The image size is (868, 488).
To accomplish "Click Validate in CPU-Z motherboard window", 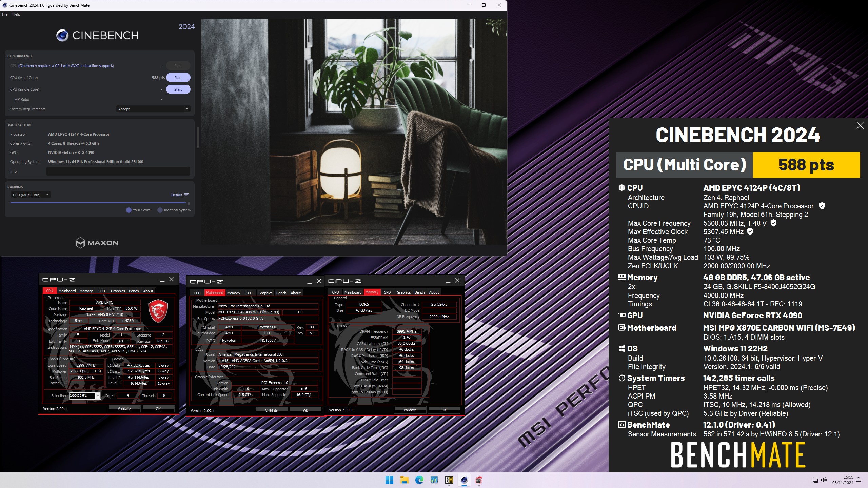I will click(x=272, y=411).
